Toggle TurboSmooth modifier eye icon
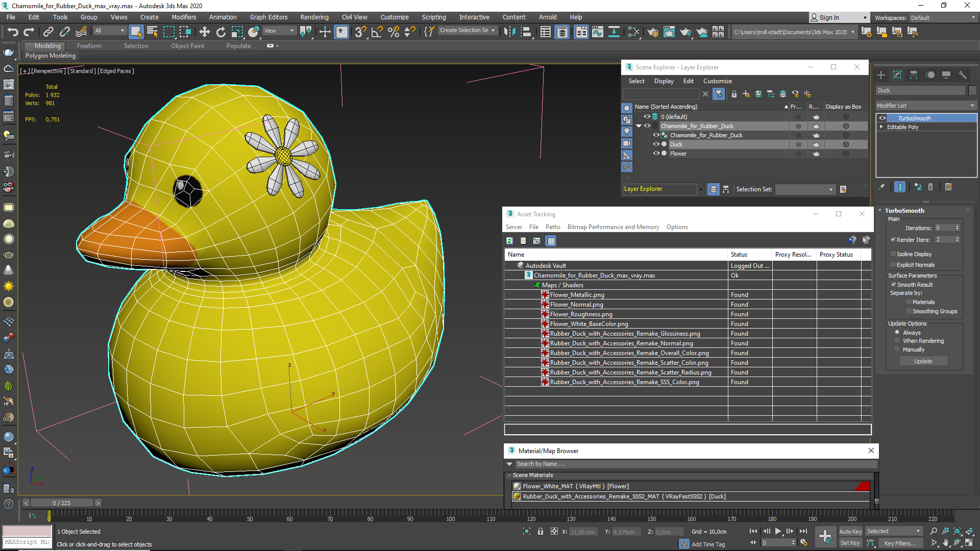The width and height of the screenshot is (980, 551). pos(883,118)
